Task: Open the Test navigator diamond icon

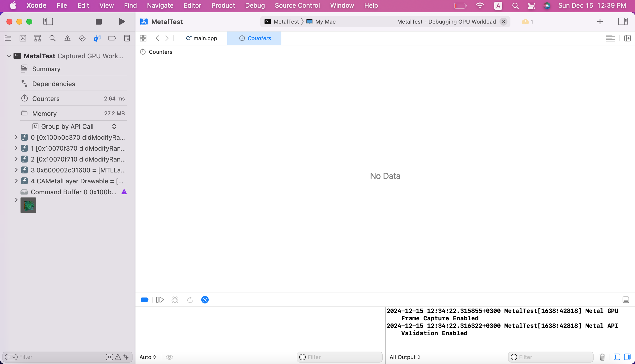Action: (x=82, y=38)
